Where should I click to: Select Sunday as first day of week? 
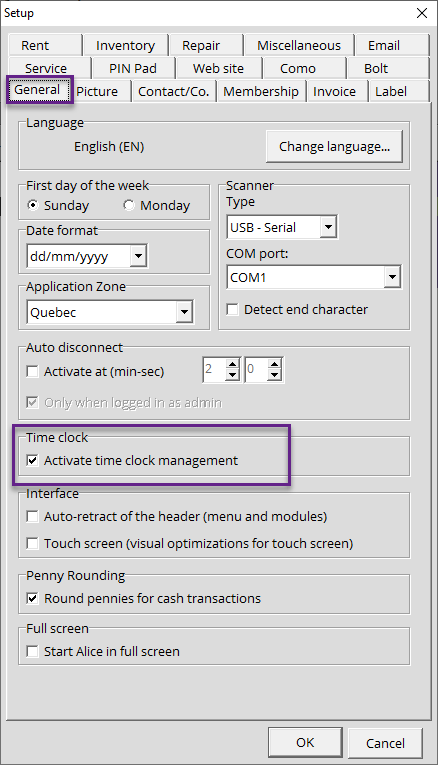click(x=32, y=205)
